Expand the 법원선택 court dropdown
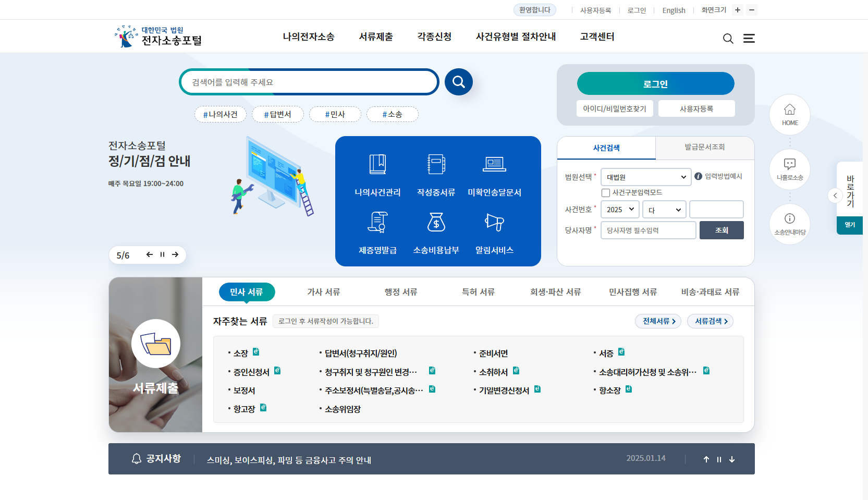 point(645,177)
